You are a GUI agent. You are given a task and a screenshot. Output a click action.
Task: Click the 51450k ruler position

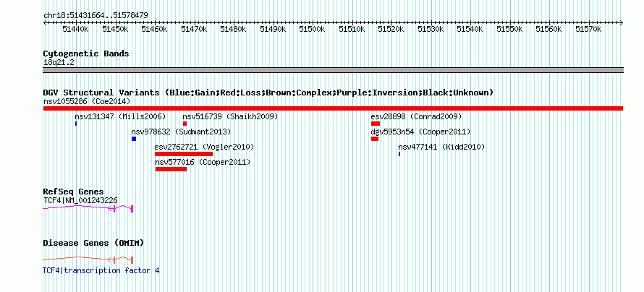tap(115, 29)
